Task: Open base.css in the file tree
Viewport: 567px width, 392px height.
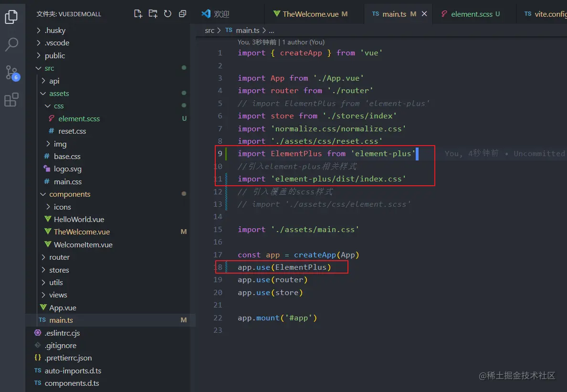Action: coord(67,156)
